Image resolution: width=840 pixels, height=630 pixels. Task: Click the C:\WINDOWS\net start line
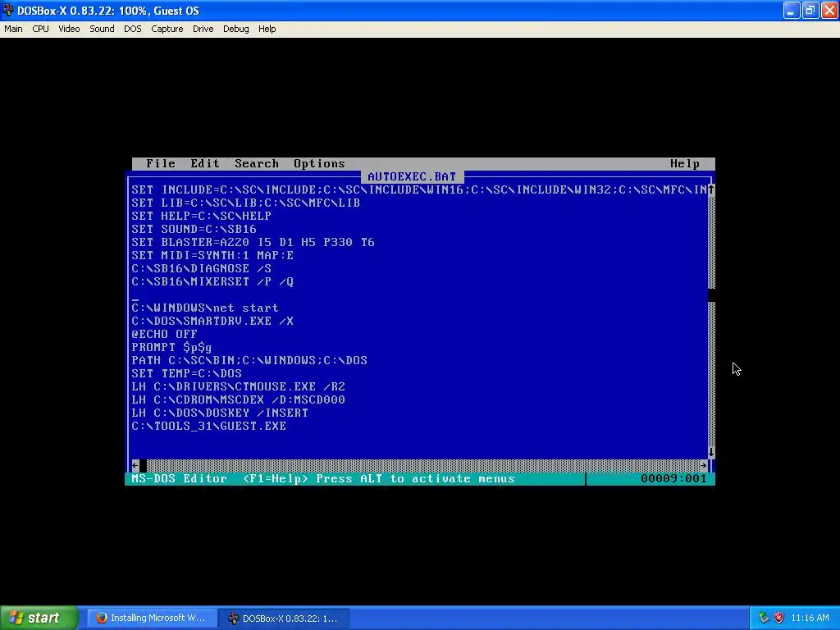click(x=205, y=308)
